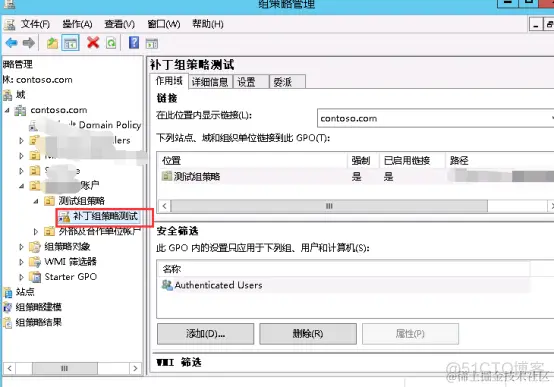Click the Up one level folder icon
Image resolution: width=554 pixels, height=387 pixels.
(52, 43)
